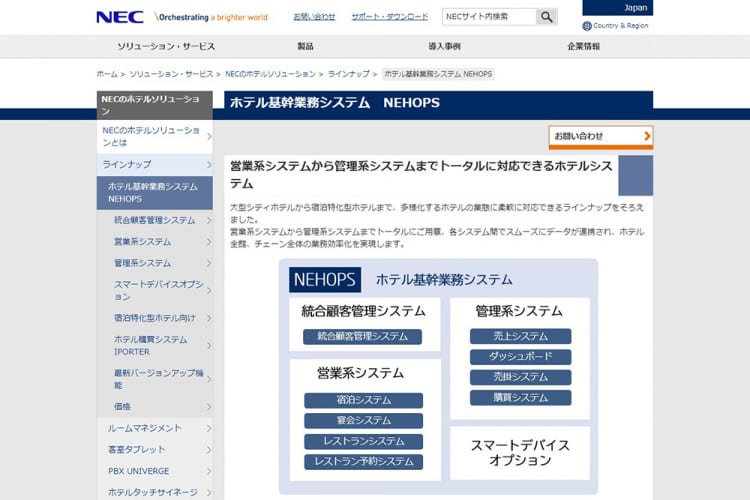Open sidebar ルームマネジメント
Viewport: 750px width, 500px height.
click(154, 428)
